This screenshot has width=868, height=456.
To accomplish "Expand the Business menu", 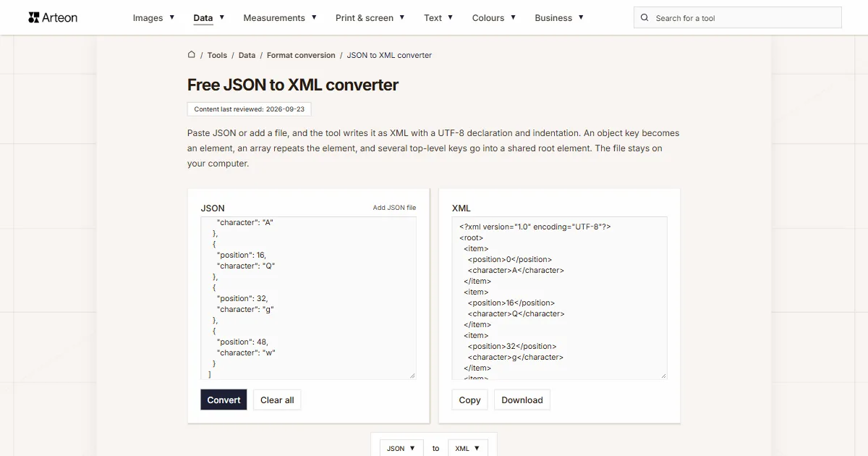I will 559,17.
